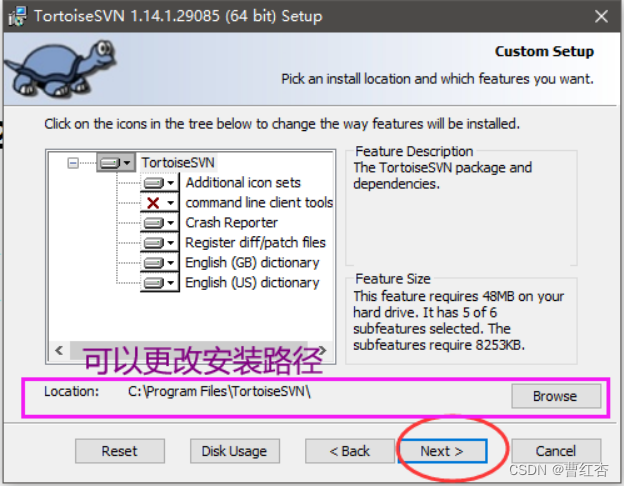624x487 pixels.
Task: Open the English (GB) dictionary feature dropdown
Action: pos(159,262)
